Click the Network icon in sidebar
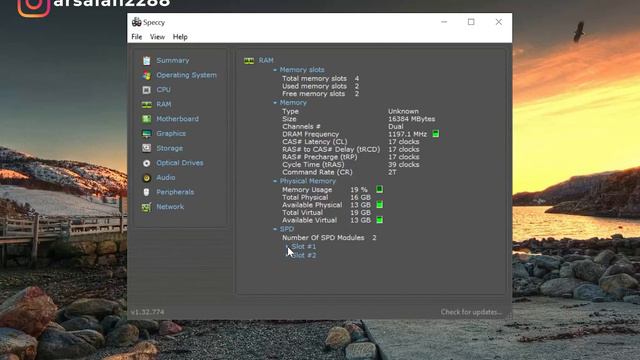 coord(147,207)
